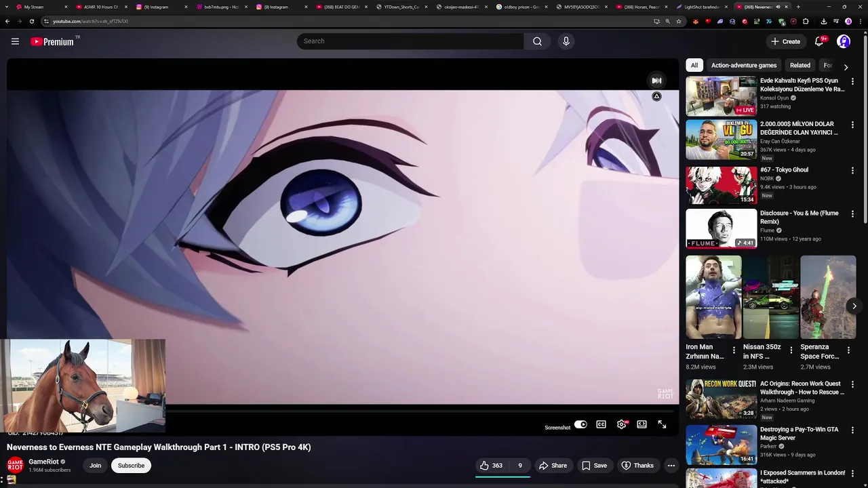Open Speranza Space Force short

pyautogui.click(x=828, y=297)
